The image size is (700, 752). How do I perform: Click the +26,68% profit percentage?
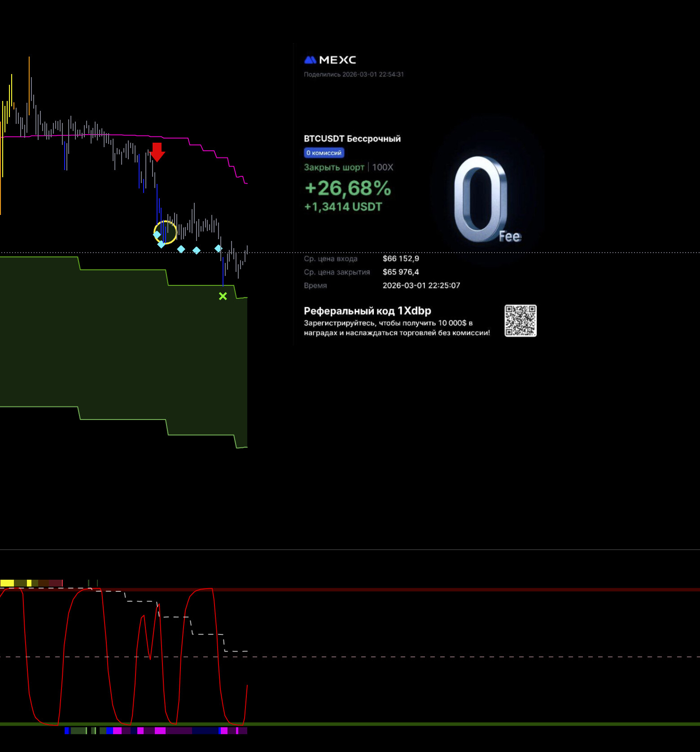pos(348,188)
